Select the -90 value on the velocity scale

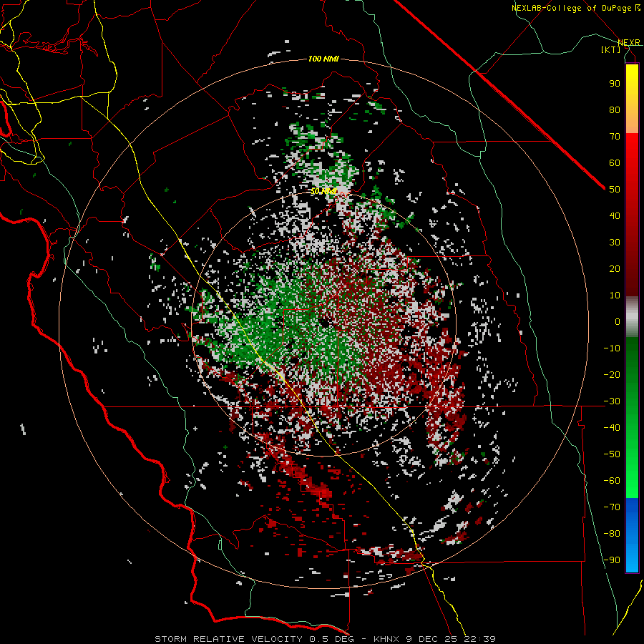pos(612,560)
